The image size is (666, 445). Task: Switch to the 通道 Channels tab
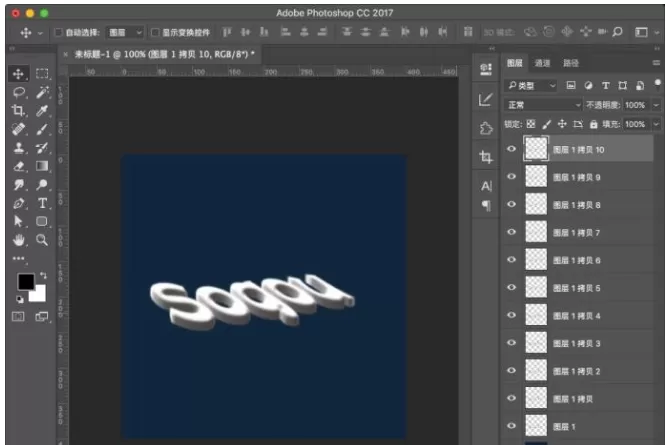tap(542, 63)
